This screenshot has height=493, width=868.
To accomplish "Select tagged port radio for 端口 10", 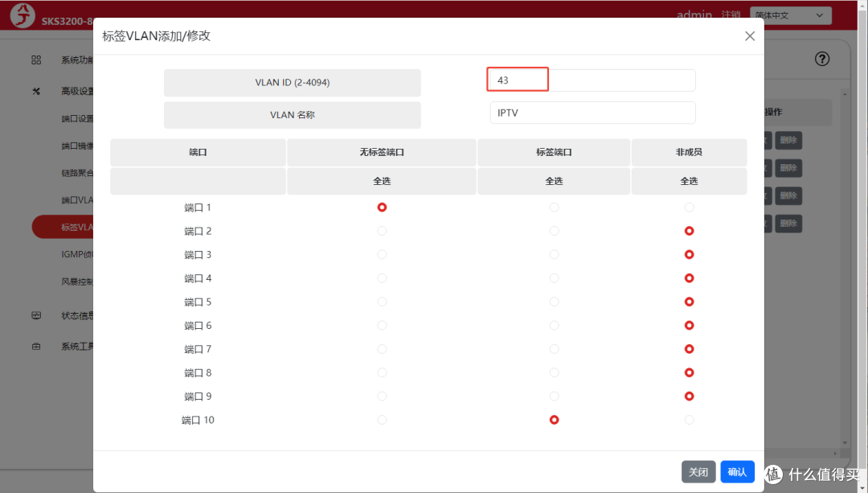I will pos(554,420).
